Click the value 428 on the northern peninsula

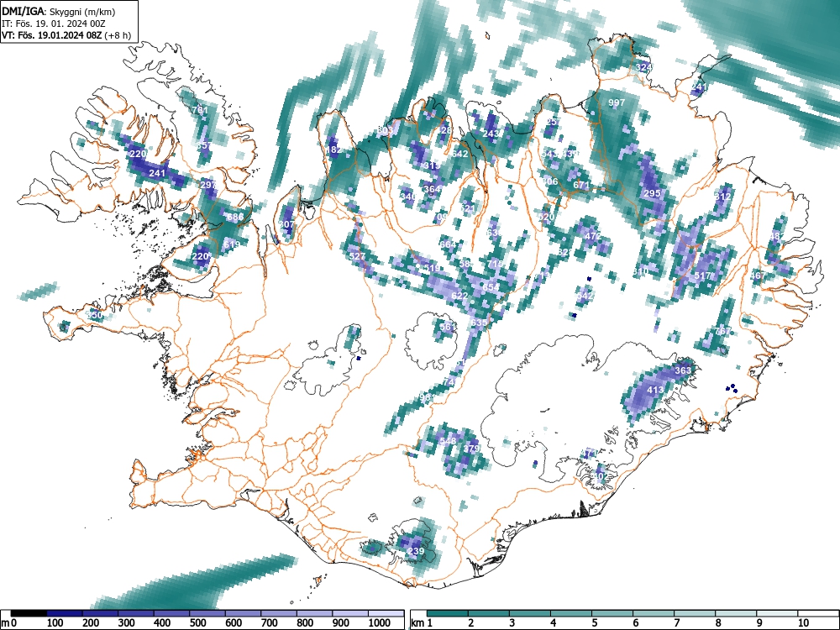(444, 130)
